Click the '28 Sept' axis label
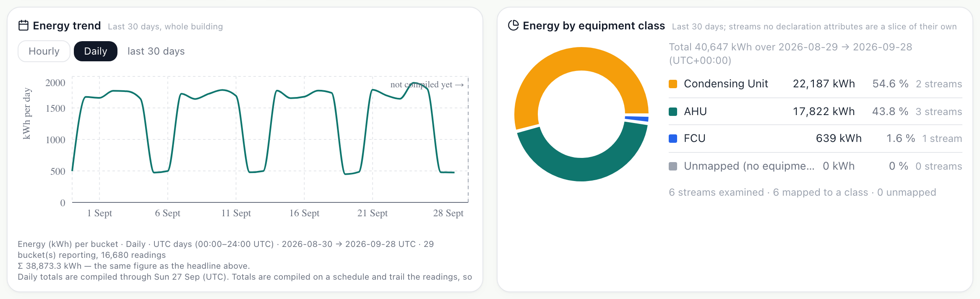This screenshot has height=299, width=980. pos(448,213)
